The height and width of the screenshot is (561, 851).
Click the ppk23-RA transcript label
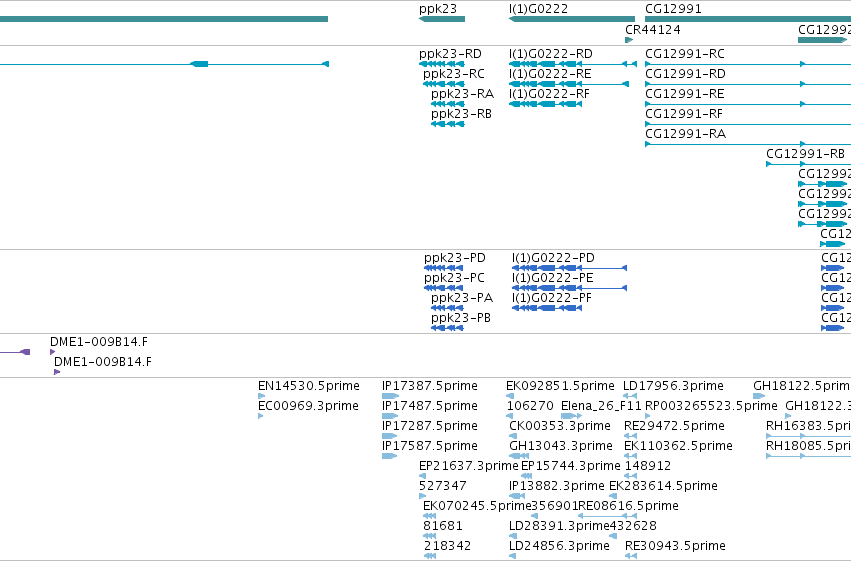(x=462, y=94)
